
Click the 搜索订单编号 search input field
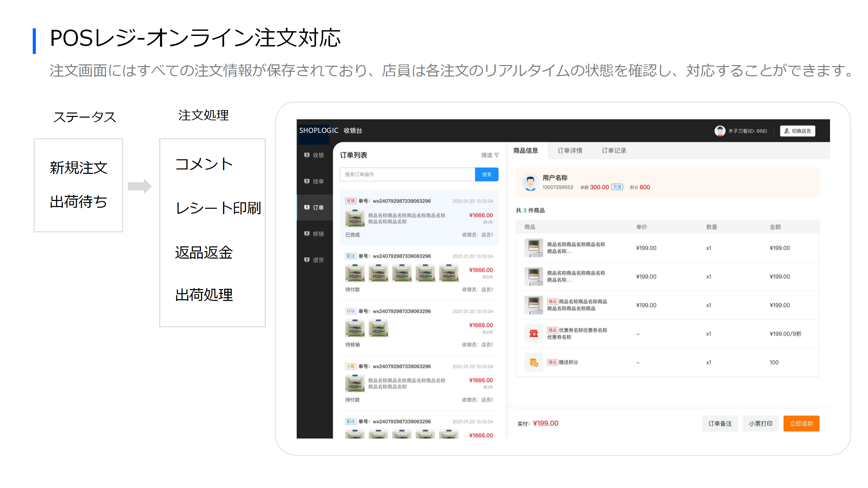[407, 174]
